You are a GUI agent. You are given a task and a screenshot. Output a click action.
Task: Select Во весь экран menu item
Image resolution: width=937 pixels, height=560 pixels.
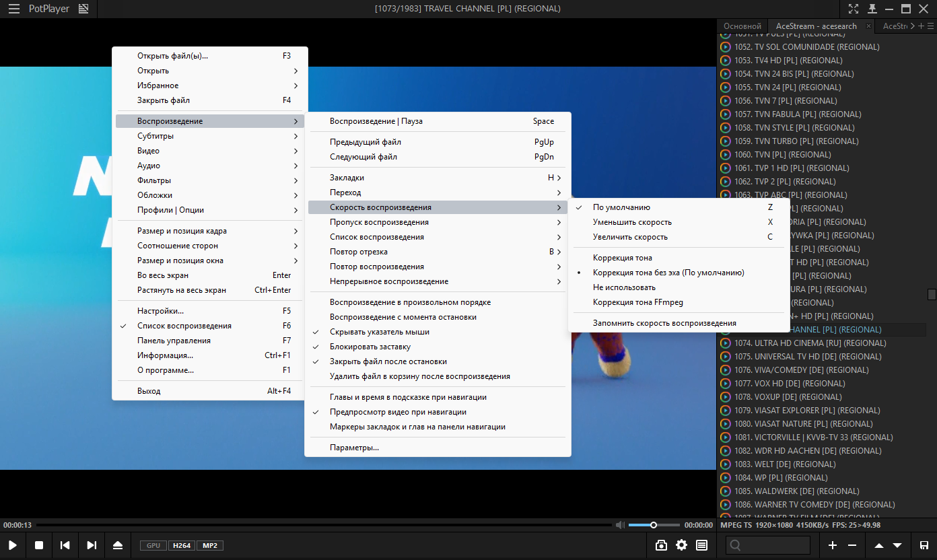coord(210,275)
